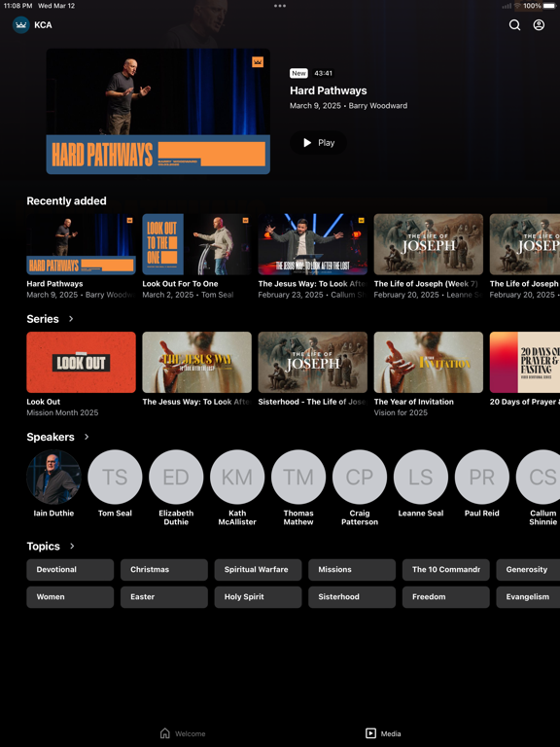This screenshot has height=747, width=560.
Task: Choose the Freedom topic
Action: [445, 597]
